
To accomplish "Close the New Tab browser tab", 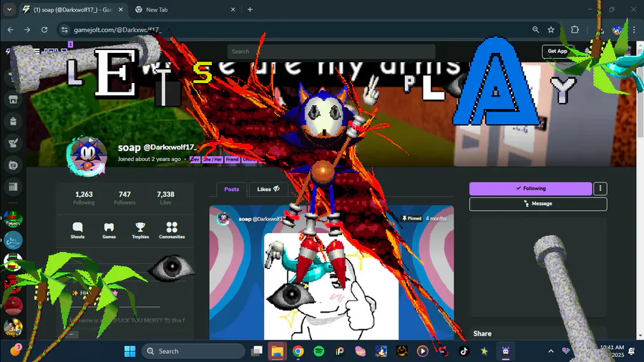I will pos(233,9).
